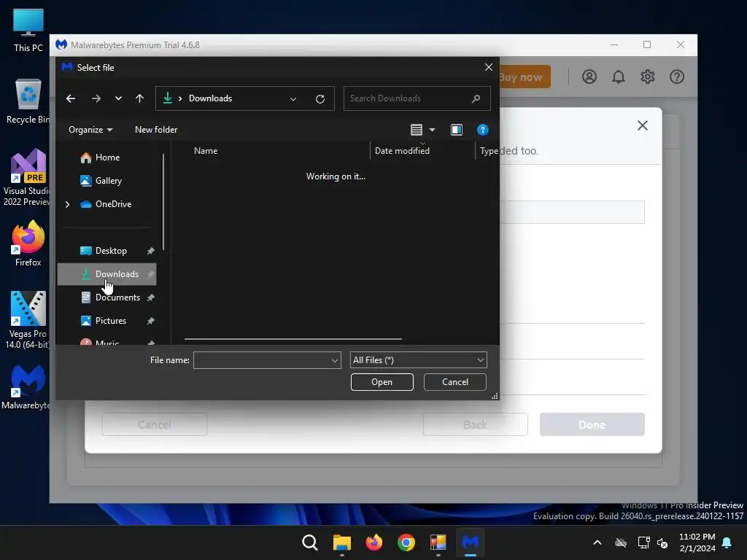Click Buy now in Malwarebytes
747x560 pixels.
click(x=524, y=77)
